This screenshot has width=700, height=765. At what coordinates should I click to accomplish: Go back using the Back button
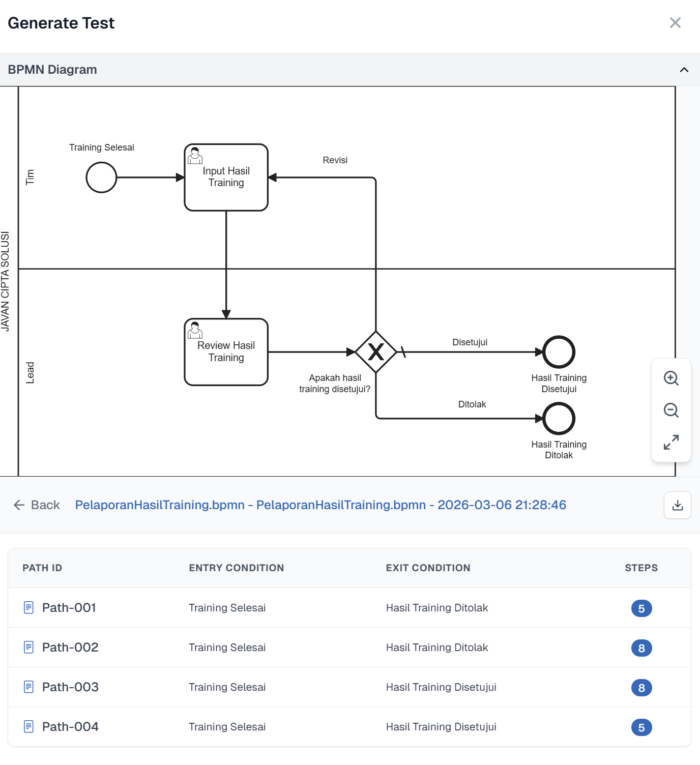tap(37, 505)
